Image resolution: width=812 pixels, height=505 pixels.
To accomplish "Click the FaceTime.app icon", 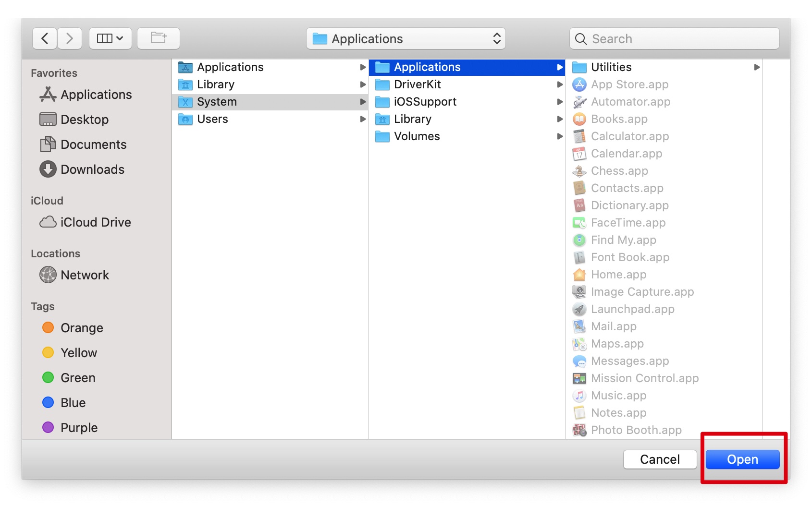I will point(579,223).
